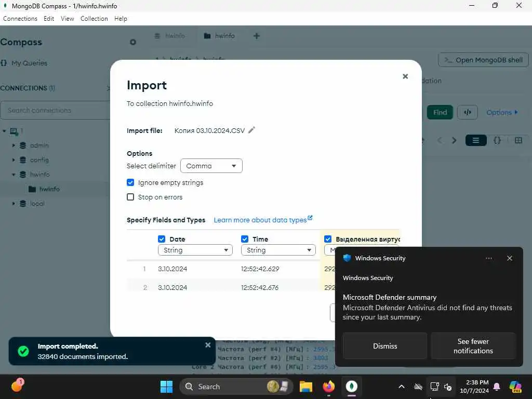532x399 pixels.
Task: Uncheck Ignore empty strings checkbox
Action: (130, 182)
